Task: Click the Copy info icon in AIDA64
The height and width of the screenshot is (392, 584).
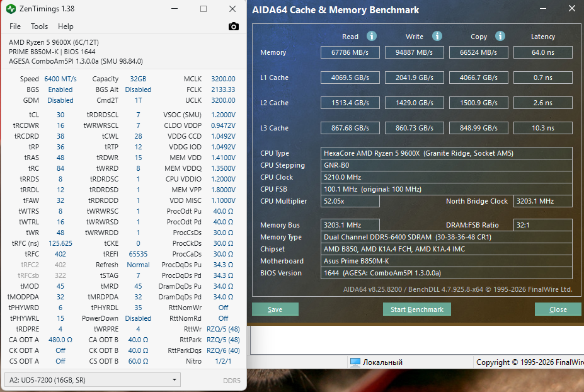Action: tap(500, 36)
